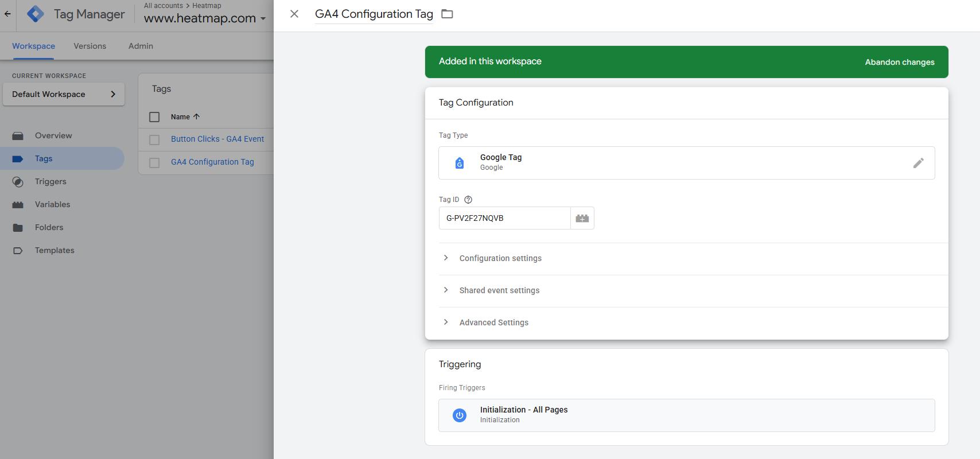Click the Name column header

tap(180, 116)
